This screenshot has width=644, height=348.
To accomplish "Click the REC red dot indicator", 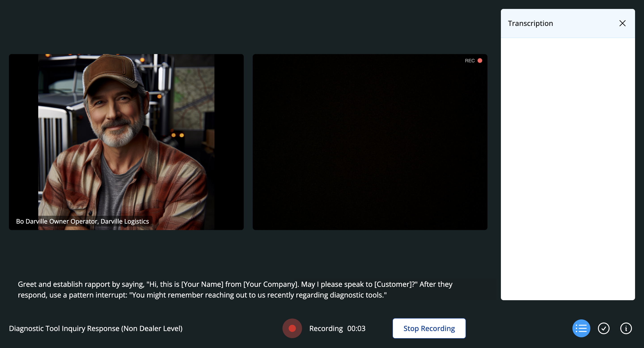I will coord(480,61).
